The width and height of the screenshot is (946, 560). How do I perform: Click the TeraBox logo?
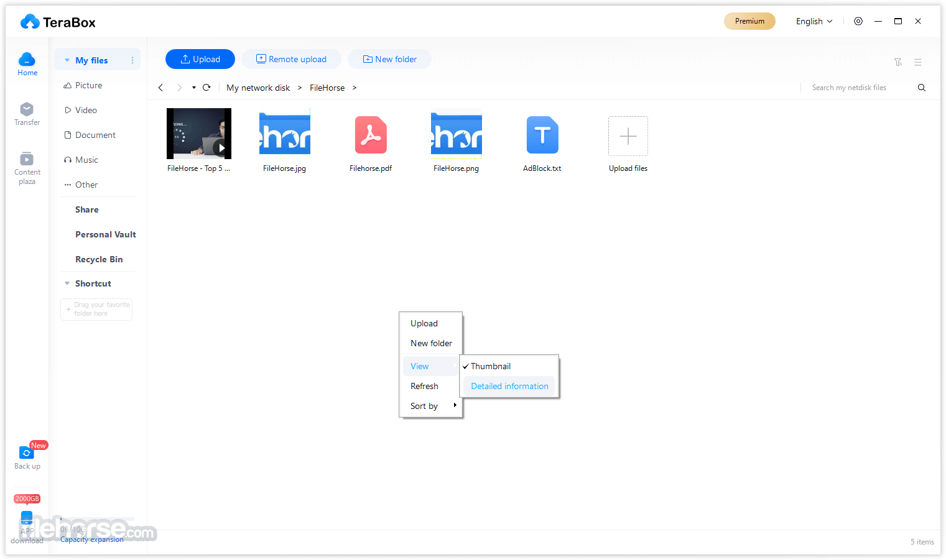tap(58, 22)
